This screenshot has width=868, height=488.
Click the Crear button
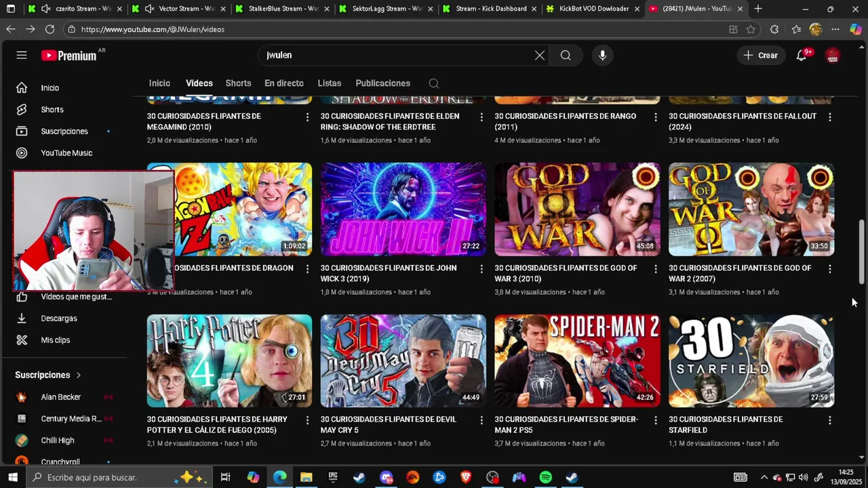pyautogui.click(x=761, y=56)
